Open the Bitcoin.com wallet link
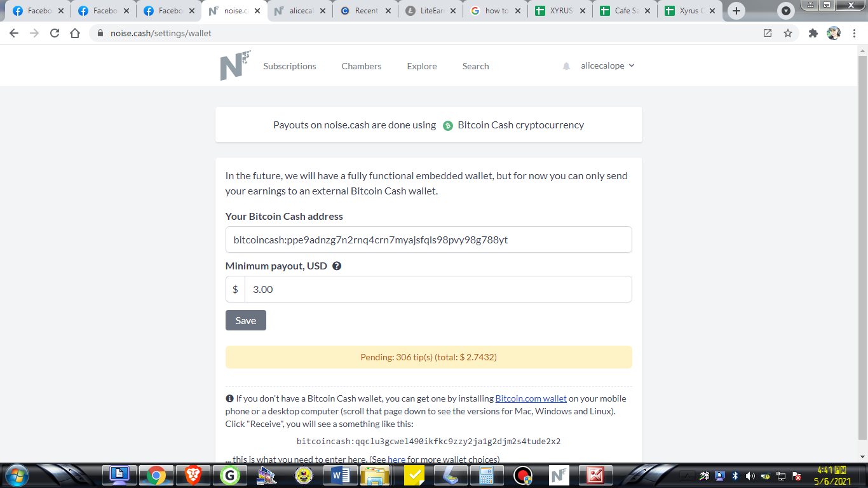This screenshot has height=488, width=868. [x=531, y=398]
